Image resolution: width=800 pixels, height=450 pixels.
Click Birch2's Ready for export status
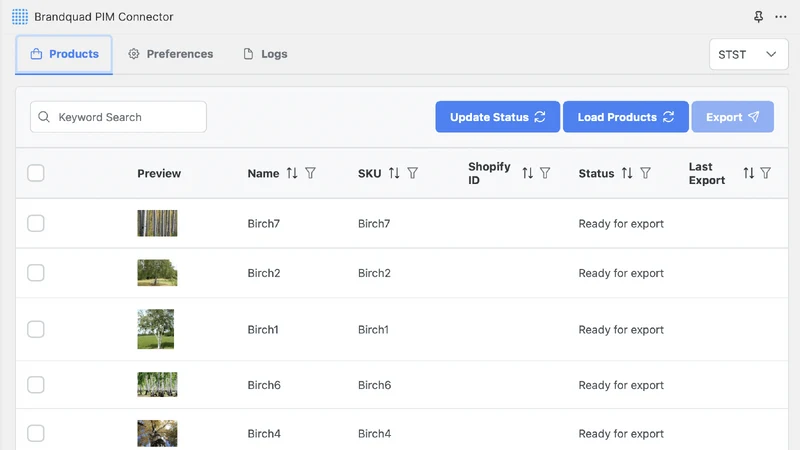click(621, 273)
